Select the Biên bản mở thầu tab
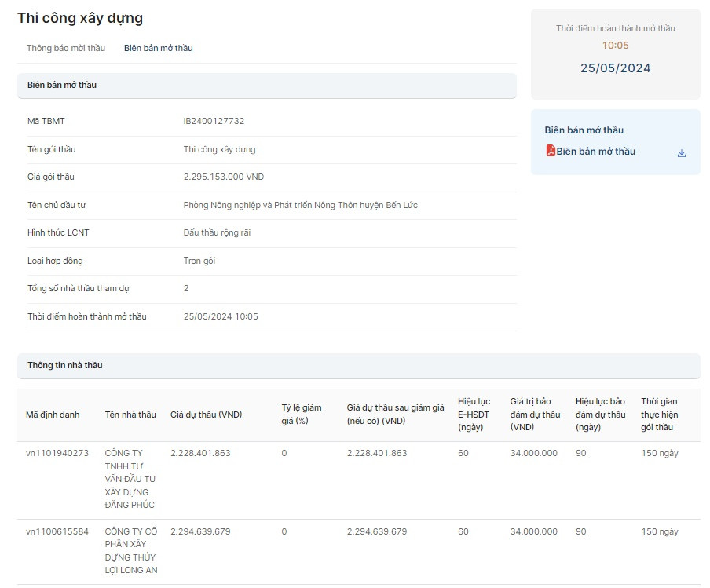 point(158,48)
